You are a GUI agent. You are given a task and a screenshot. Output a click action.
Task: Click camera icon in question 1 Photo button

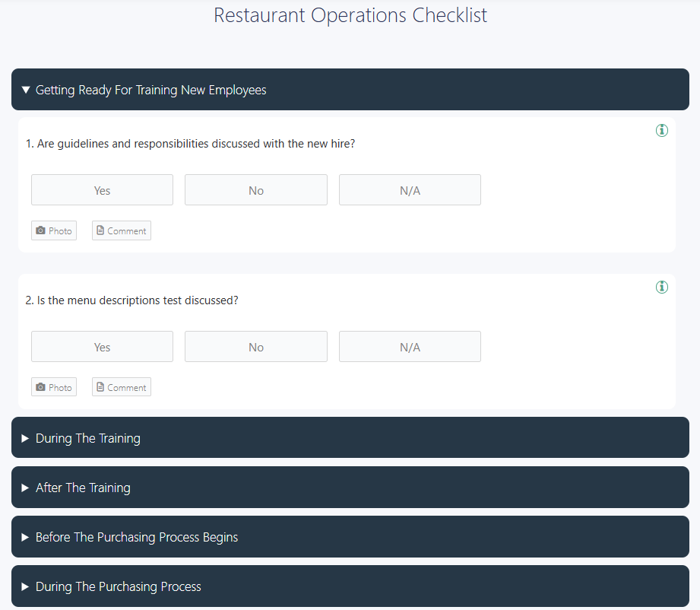(40, 230)
